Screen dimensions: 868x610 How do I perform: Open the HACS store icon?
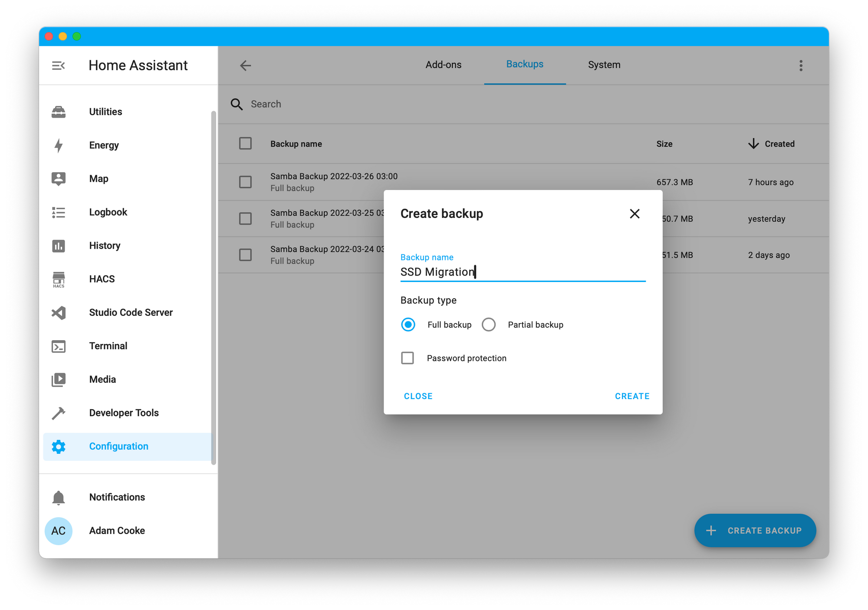pos(58,279)
